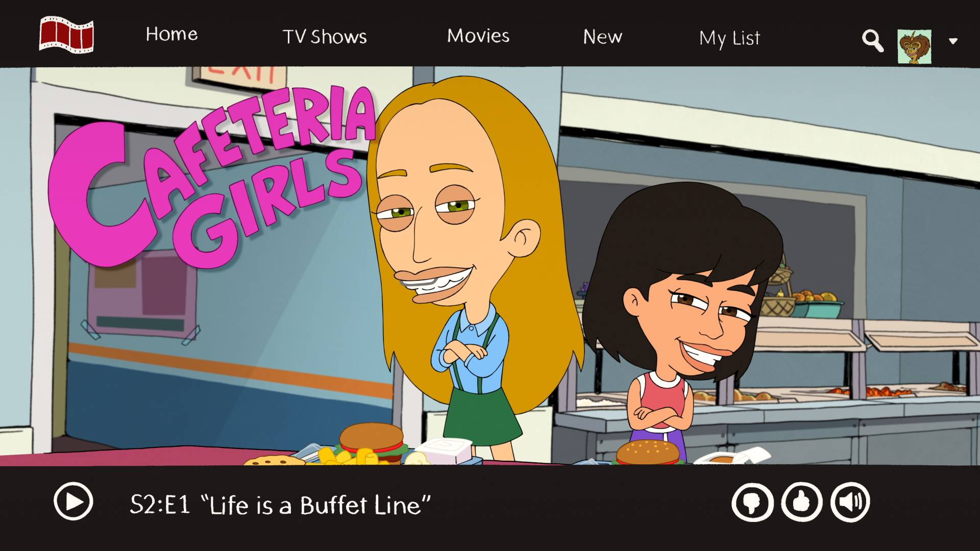
Task: Give the show a thumbs up
Action: [x=801, y=502]
